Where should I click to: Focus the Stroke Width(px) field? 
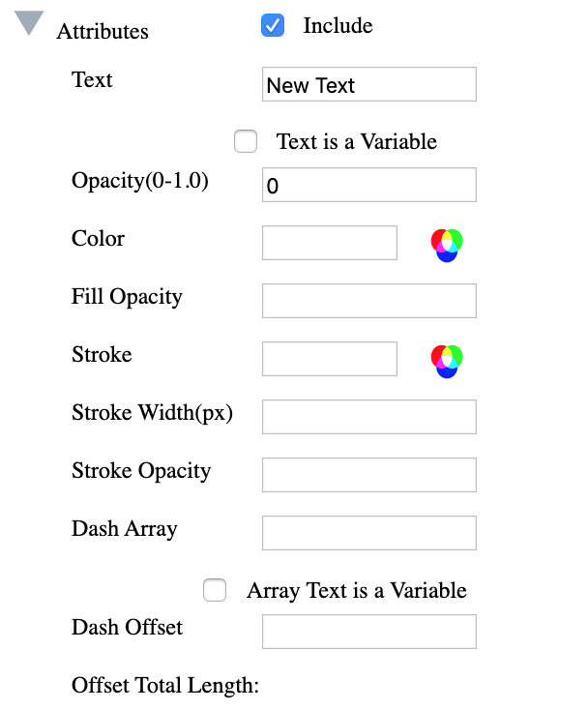368,417
